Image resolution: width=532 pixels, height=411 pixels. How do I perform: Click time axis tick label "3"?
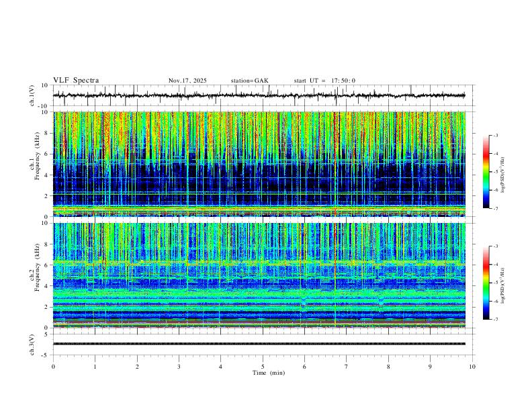tap(179, 367)
